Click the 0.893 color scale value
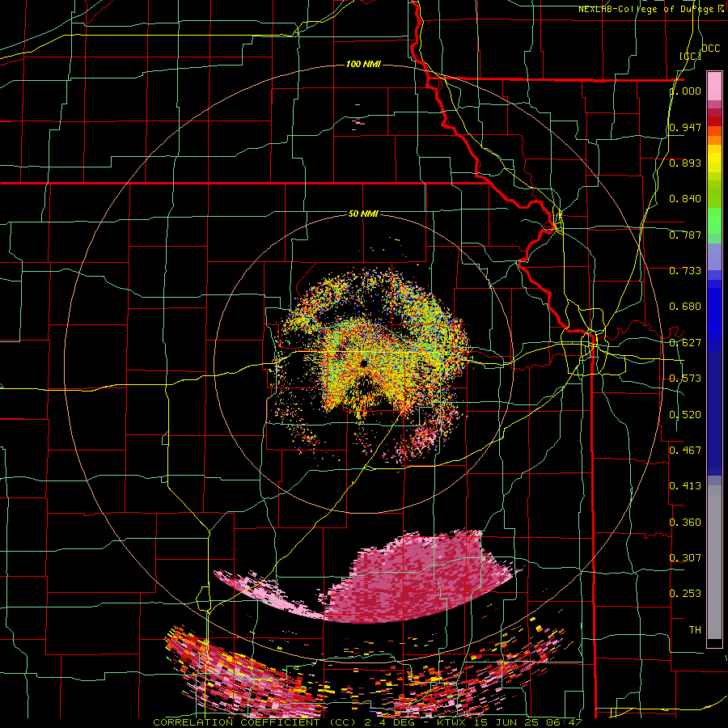This screenshot has height=728, width=728. (685, 163)
